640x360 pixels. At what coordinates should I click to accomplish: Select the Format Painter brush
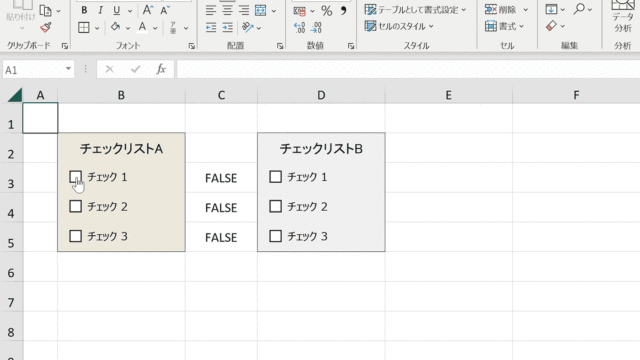pyautogui.click(x=46, y=28)
